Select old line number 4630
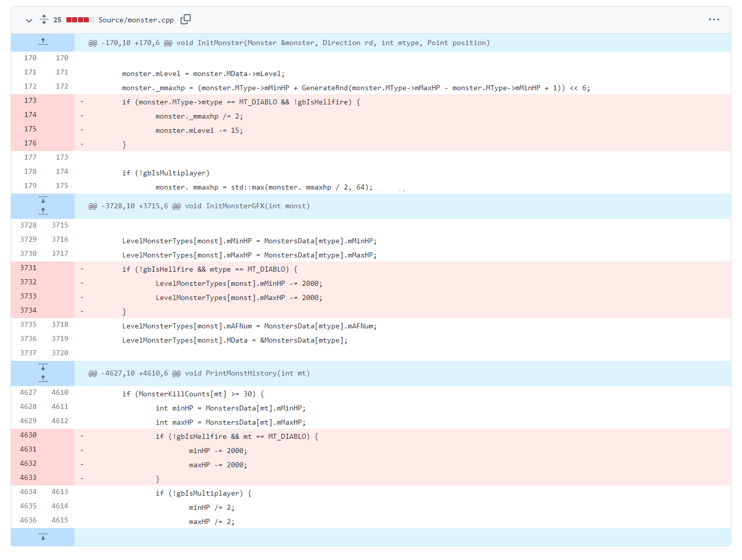Screen dimensions: 742x560 (x=28, y=435)
